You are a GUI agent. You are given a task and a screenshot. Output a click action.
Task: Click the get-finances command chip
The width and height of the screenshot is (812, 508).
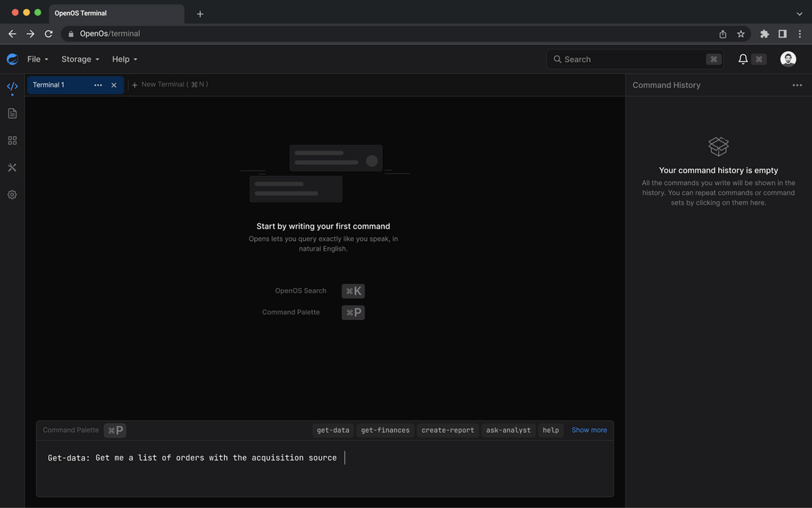(385, 430)
